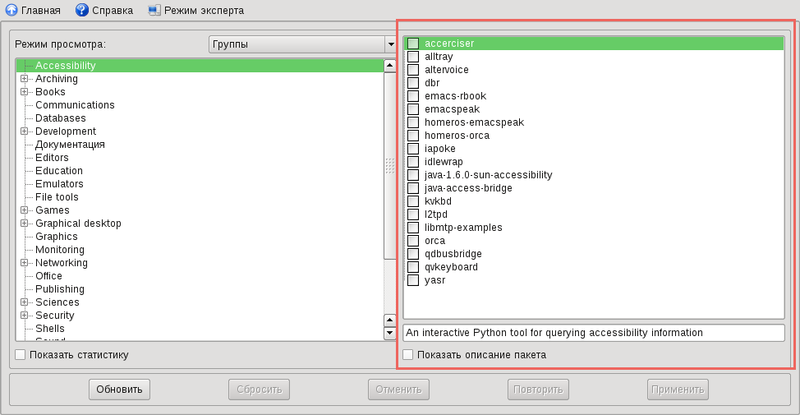Click the package description text field
This screenshot has height=415, width=800.
(x=594, y=333)
